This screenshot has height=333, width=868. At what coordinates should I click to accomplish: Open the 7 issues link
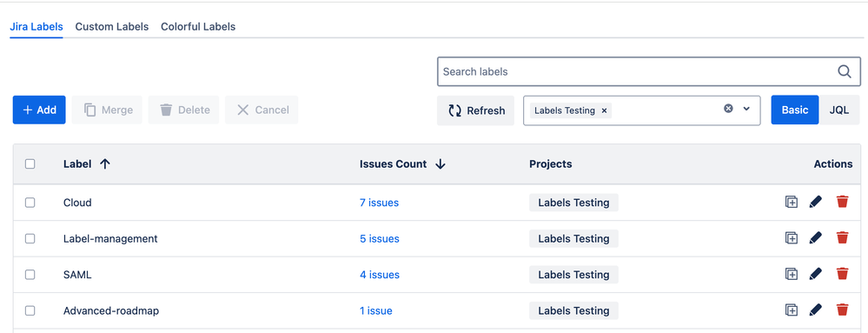379,203
